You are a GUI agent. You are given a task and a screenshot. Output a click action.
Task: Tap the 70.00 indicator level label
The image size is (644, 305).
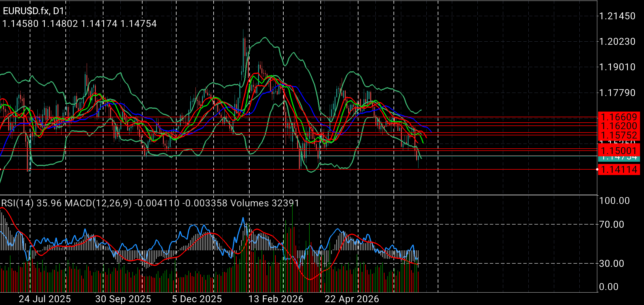pyautogui.click(x=612, y=225)
